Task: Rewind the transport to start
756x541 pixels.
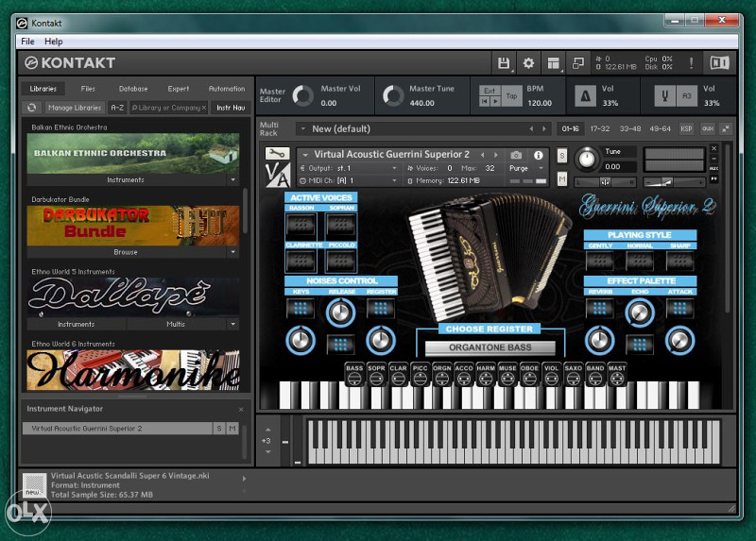Action: (485, 101)
